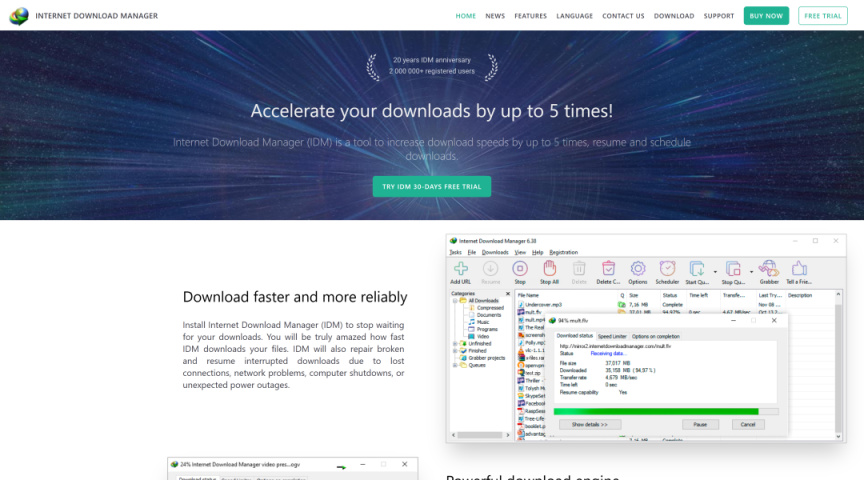
Task: Close the Categories panel with its X
Action: click(508, 294)
